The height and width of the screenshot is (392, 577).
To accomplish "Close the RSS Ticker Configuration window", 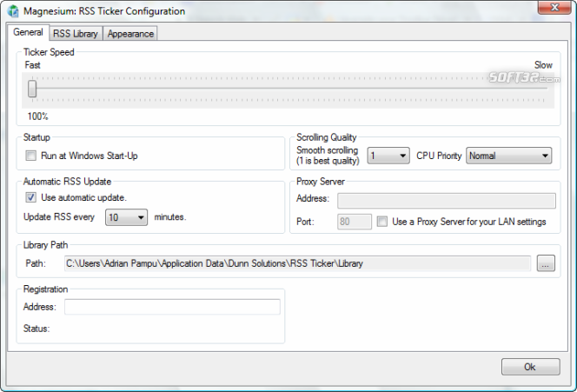I will pyautogui.click(x=554, y=7).
